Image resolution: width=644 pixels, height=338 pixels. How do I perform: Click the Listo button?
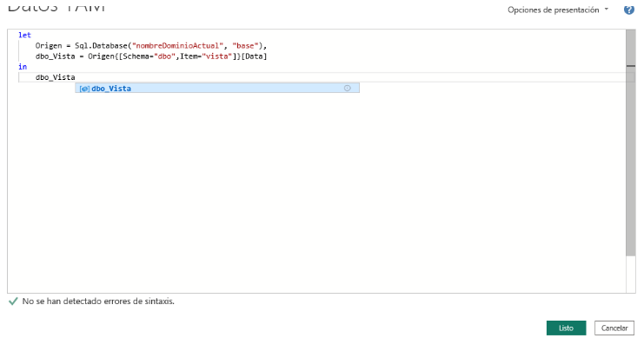[x=566, y=328]
